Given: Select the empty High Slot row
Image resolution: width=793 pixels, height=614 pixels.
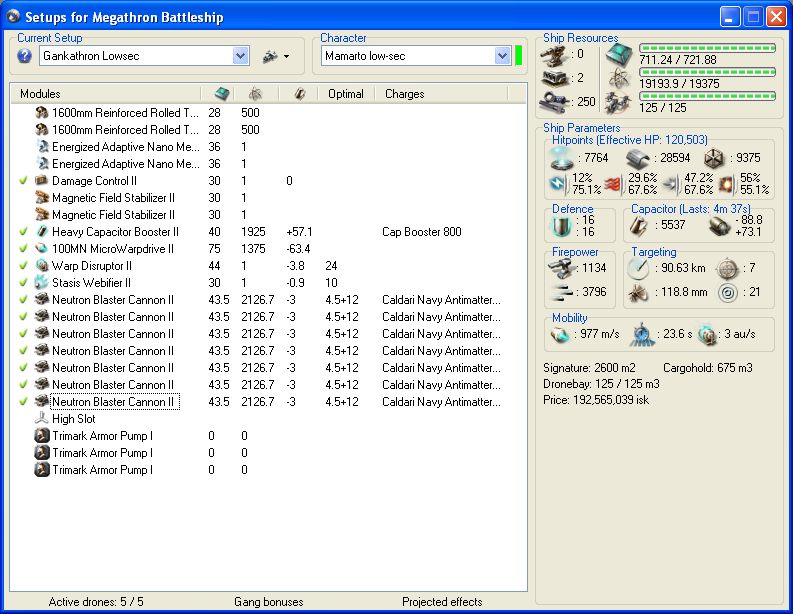Looking at the screenshot, I should tap(74, 419).
